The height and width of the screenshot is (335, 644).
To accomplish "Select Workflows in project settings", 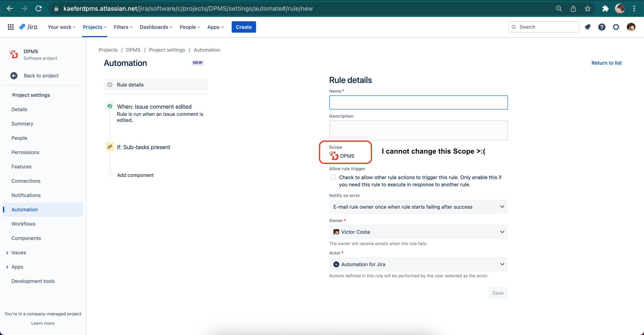I will [23, 224].
